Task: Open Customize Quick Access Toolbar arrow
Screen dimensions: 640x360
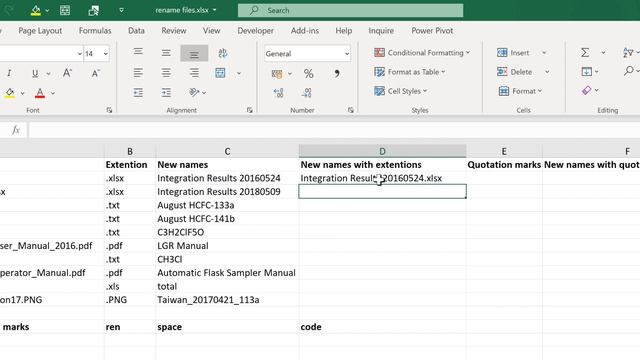Action: click(x=121, y=10)
